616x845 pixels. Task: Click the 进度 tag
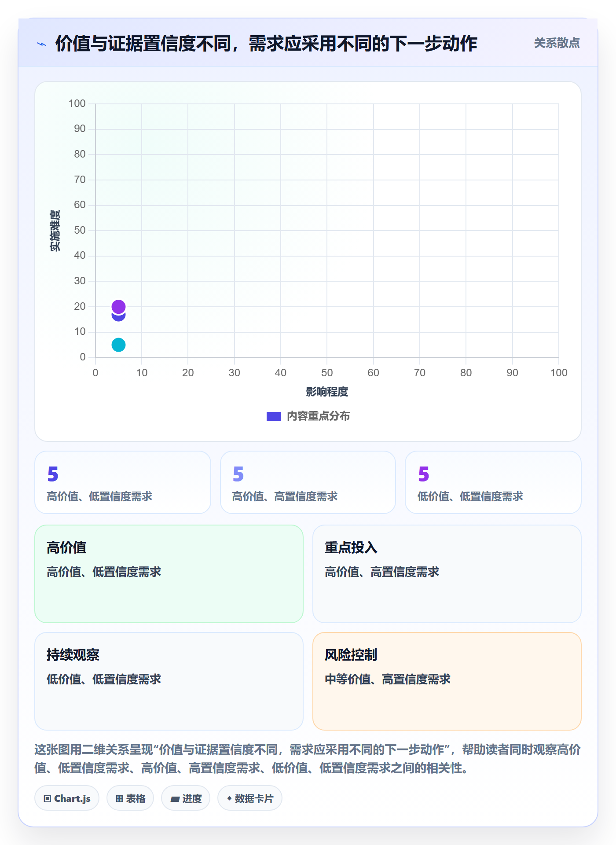point(186,798)
